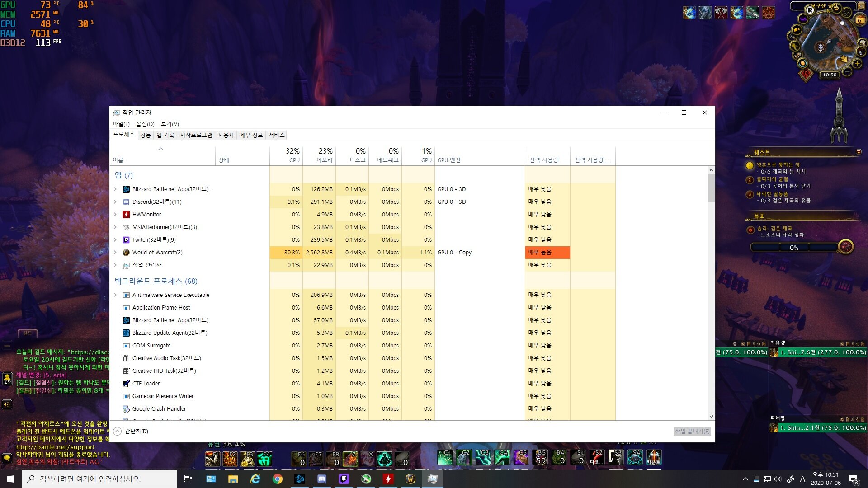The height and width of the screenshot is (488, 868).
Task: Zoom in the WoW minimap with plus button
Action: coord(857,64)
